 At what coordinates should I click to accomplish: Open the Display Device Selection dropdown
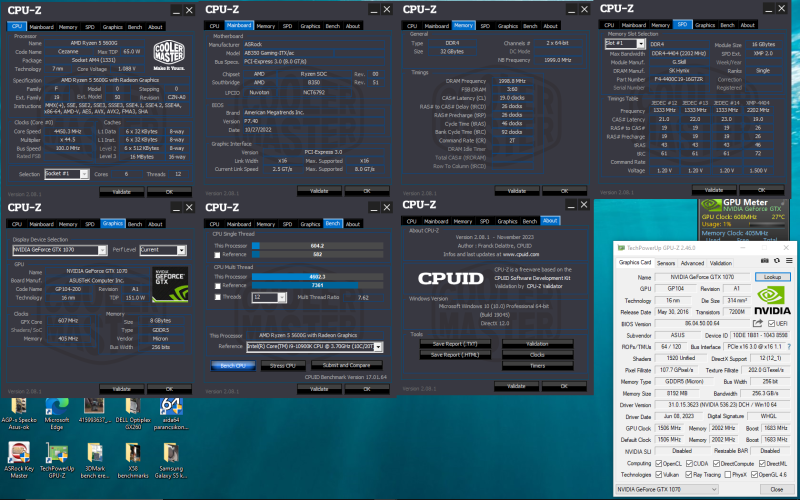point(60,250)
